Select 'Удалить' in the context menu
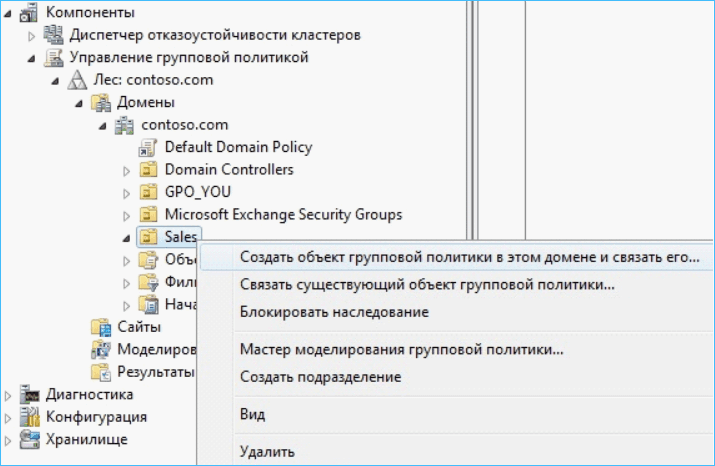This screenshot has width=715, height=466. [x=267, y=451]
